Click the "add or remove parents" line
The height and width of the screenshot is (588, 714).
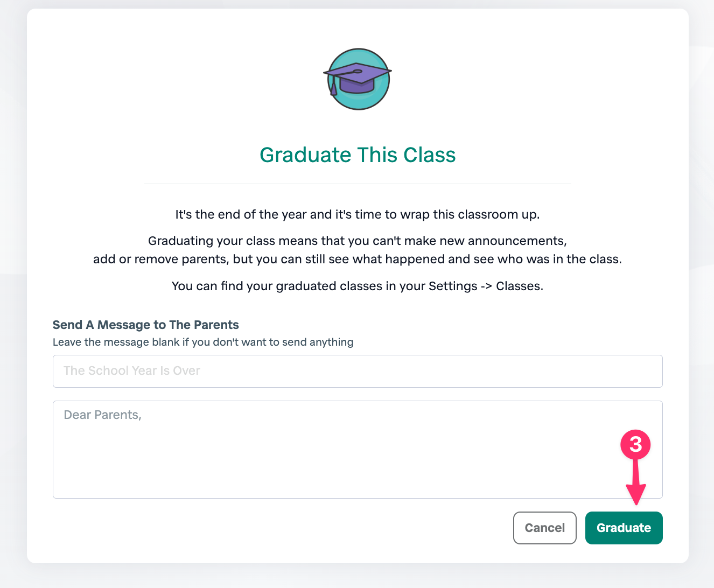tap(358, 259)
